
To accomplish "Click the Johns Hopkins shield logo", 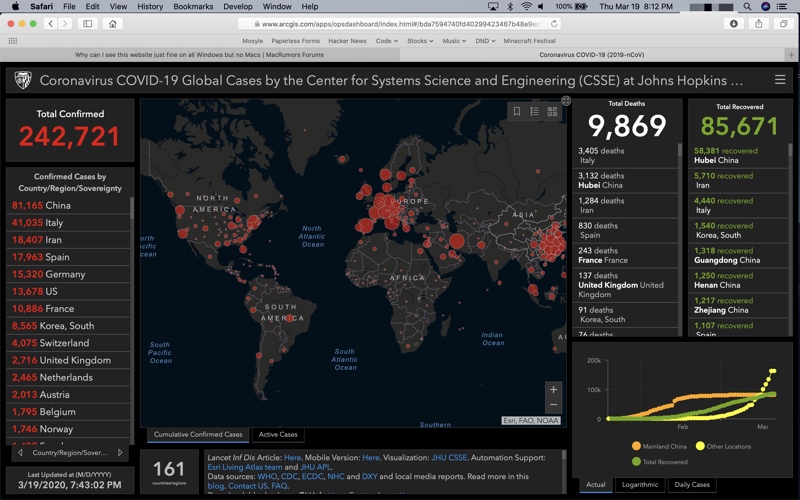I will [23, 80].
